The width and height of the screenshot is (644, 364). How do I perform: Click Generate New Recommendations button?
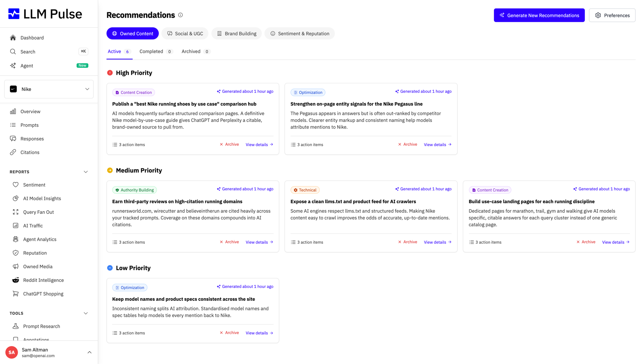pos(539,16)
